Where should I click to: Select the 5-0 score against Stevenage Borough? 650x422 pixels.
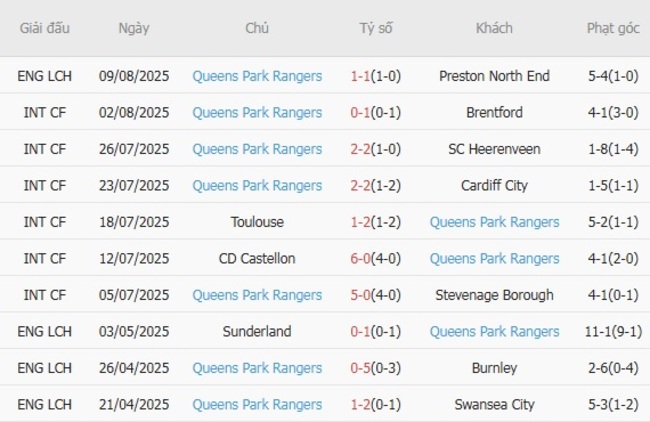coord(363,295)
